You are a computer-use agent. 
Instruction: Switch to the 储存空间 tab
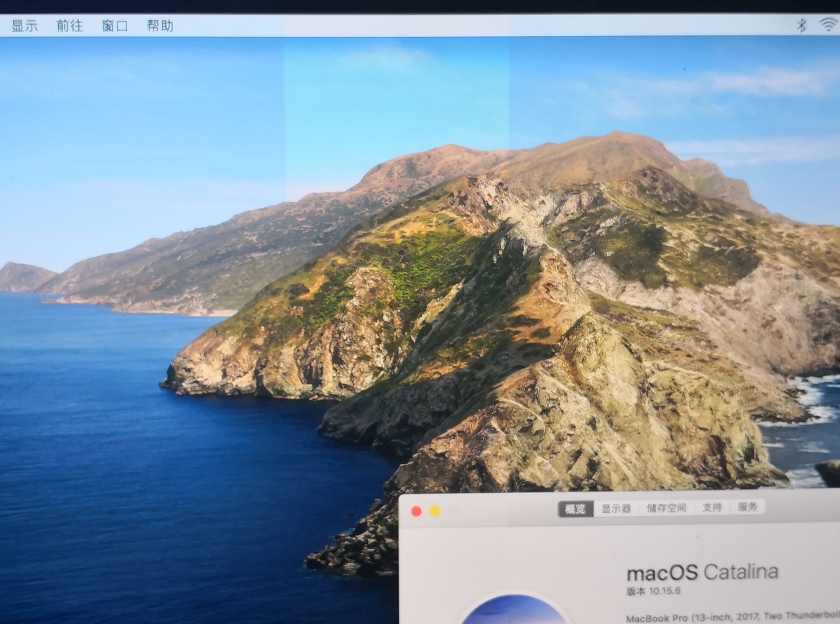click(666, 508)
